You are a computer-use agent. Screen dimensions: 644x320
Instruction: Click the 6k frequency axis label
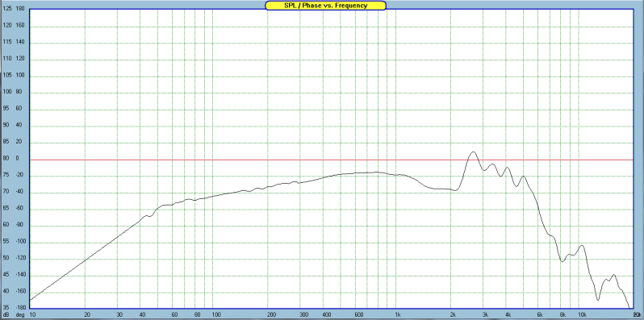[x=541, y=314]
